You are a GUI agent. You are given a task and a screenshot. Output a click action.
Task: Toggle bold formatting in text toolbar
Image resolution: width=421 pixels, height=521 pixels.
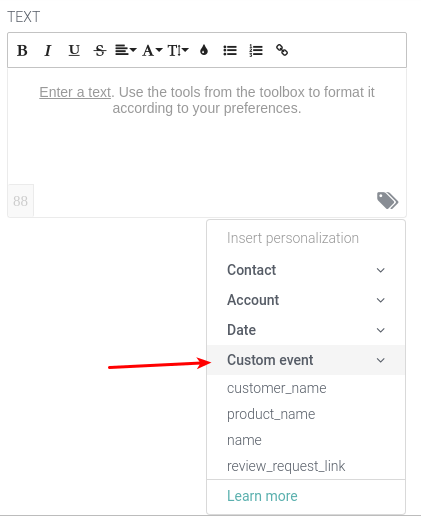[22, 51]
